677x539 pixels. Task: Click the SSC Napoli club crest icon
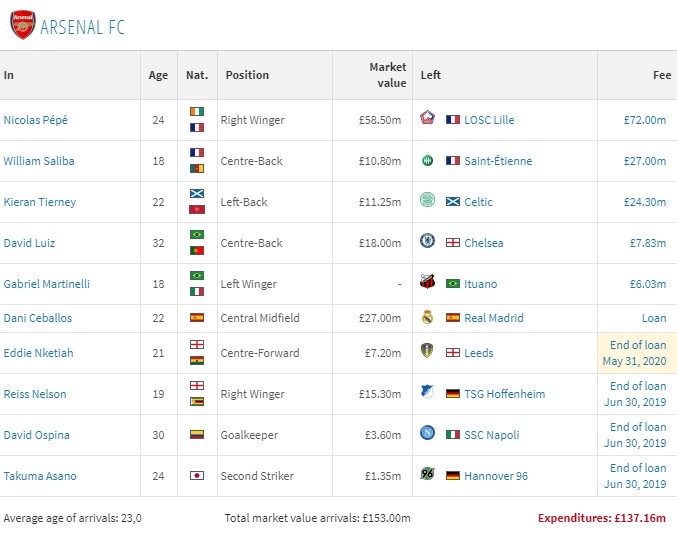428,435
